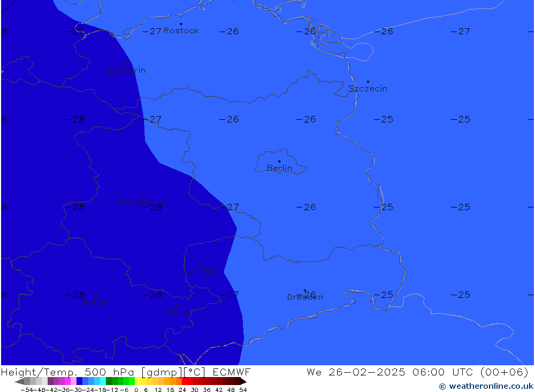Select the Rostock city label
This screenshot has height=392, width=535.
tap(181, 30)
